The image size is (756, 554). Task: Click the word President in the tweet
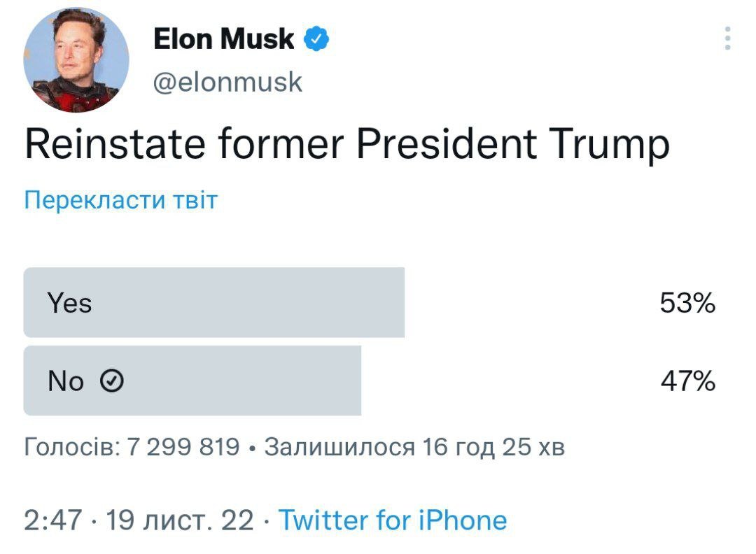point(447,143)
